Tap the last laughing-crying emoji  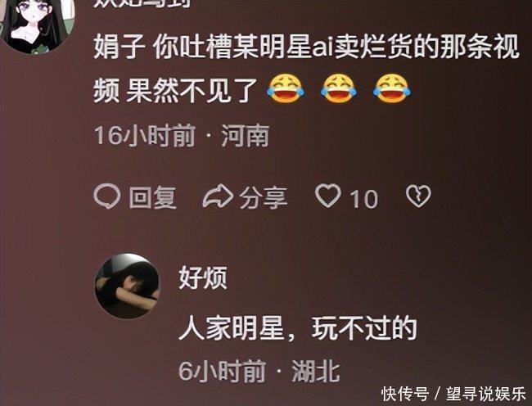pyautogui.click(x=391, y=88)
